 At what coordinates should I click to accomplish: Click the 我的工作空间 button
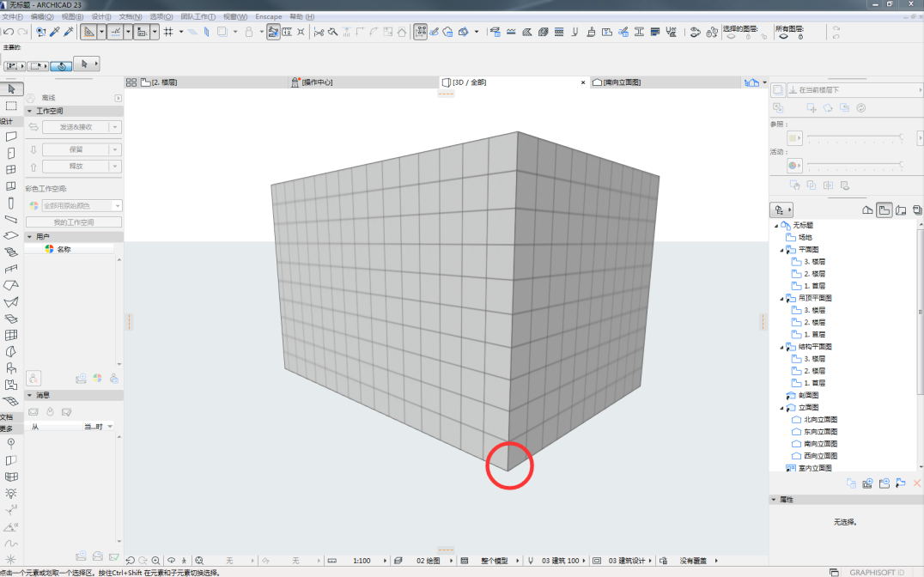pos(74,222)
